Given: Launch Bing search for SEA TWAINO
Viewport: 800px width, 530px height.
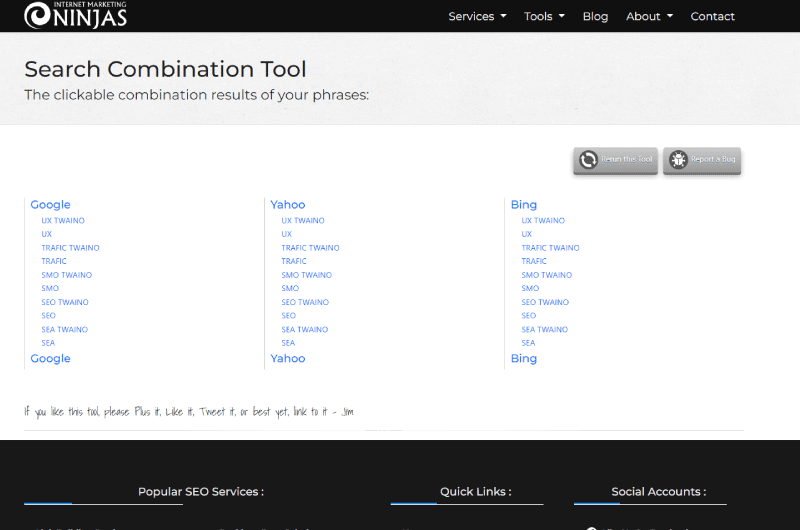Looking at the screenshot, I should pyautogui.click(x=545, y=330).
